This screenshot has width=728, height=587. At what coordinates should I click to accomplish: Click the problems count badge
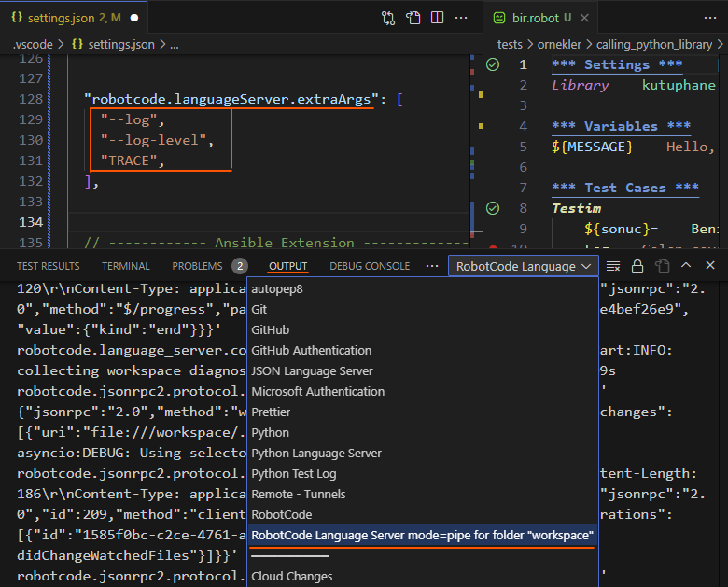coord(240,266)
